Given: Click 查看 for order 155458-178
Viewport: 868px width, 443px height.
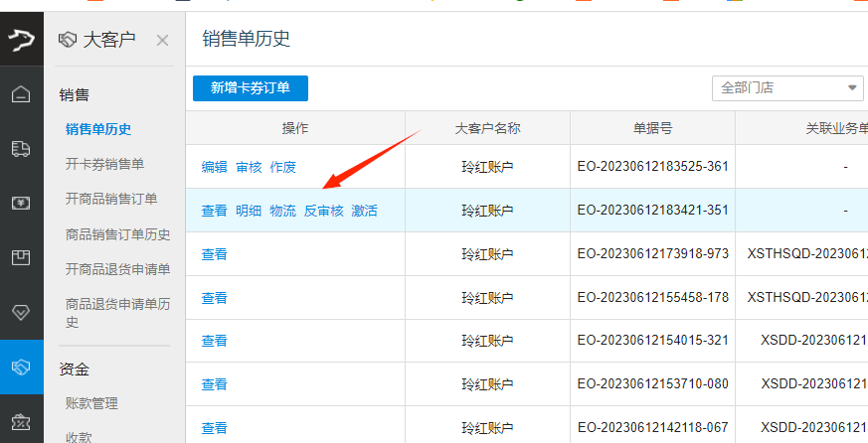Looking at the screenshot, I should click(214, 298).
